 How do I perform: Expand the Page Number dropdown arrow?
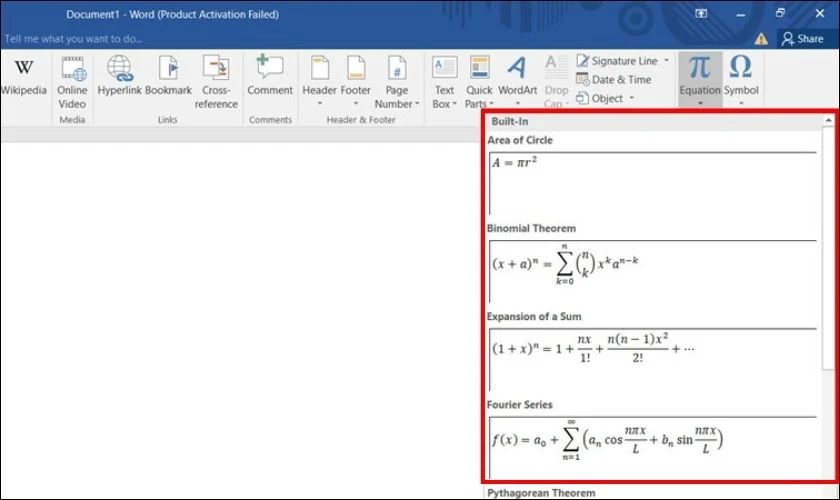tap(417, 104)
